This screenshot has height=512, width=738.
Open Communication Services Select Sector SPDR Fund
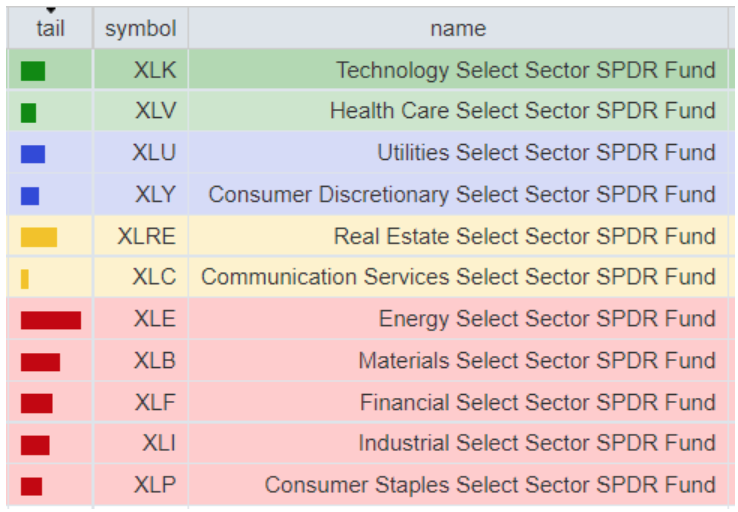458,277
